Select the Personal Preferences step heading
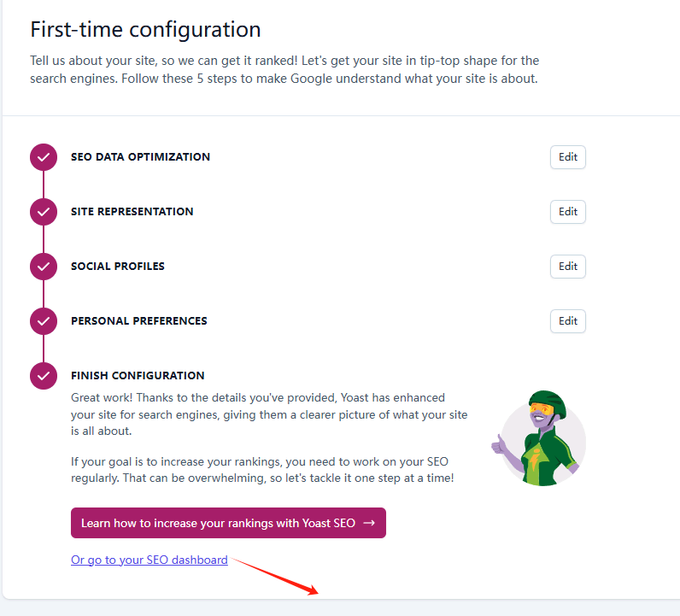 tap(138, 321)
